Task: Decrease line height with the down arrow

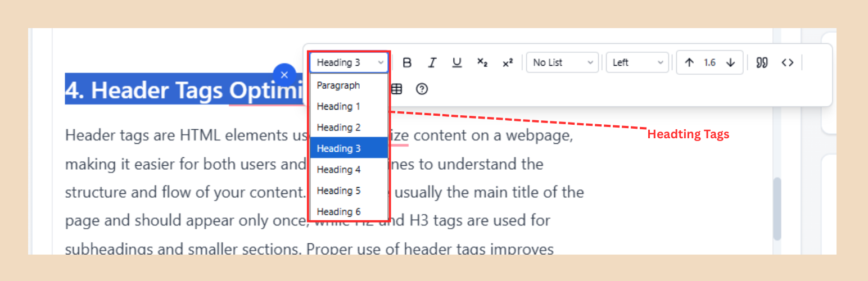Action: point(731,62)
